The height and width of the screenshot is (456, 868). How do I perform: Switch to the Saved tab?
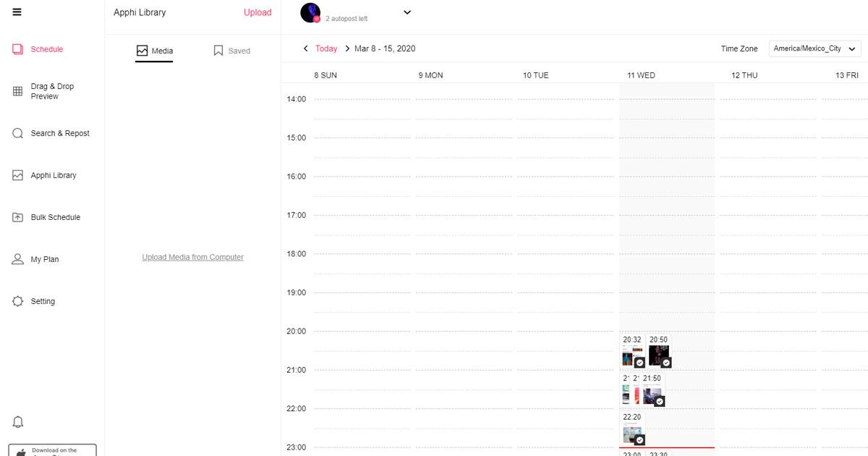[231, 51]
